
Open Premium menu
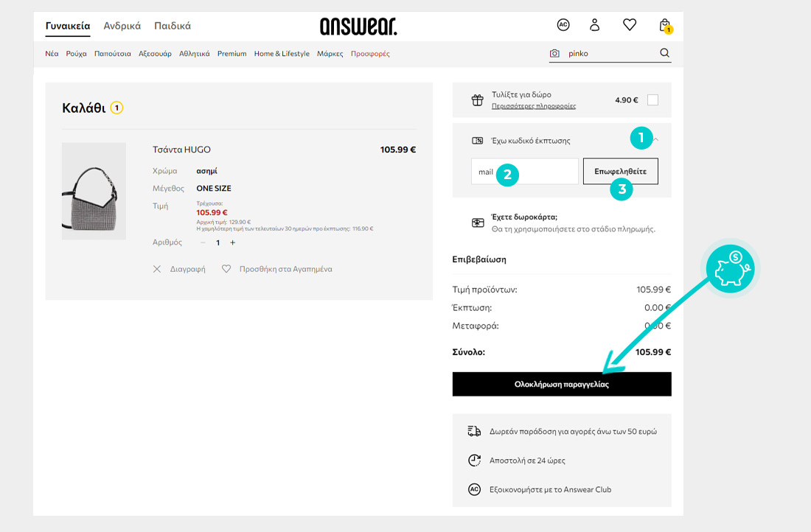point(232,53)
